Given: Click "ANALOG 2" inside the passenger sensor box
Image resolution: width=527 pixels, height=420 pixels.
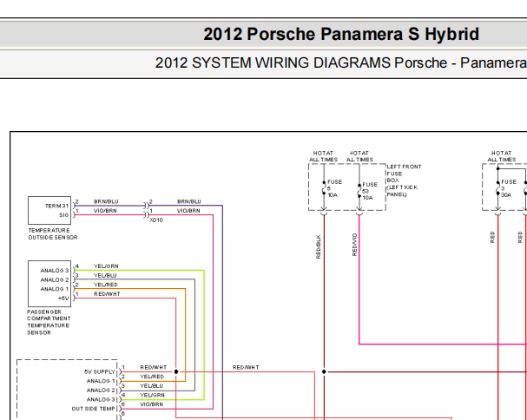Looking at the screenshot, I should pyautogui.click(x=55, y=280).
